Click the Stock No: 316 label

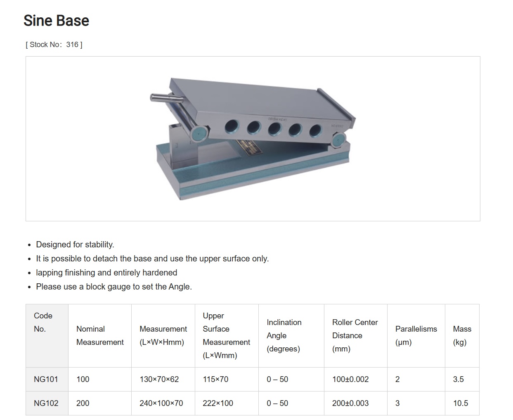(54, 45)
